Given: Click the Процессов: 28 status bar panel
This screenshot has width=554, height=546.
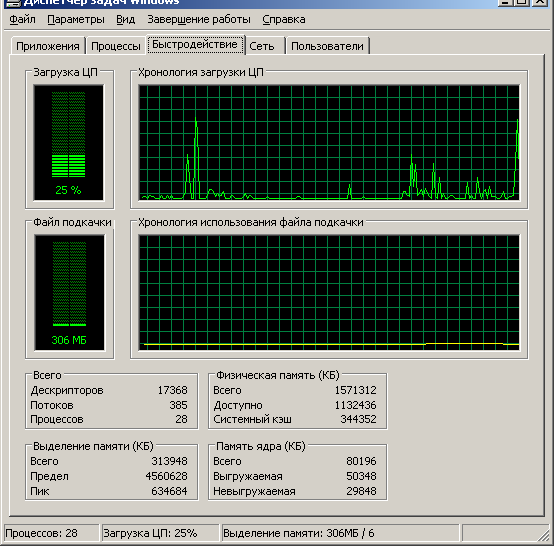Looking at the screenshot, I should 51,533.
